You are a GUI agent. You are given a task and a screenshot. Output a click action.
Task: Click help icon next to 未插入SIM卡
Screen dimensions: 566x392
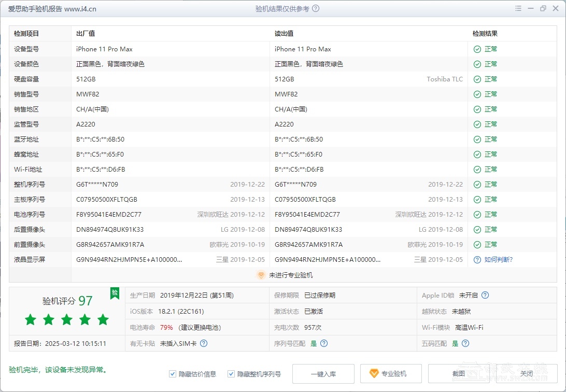tap(204, 343)
